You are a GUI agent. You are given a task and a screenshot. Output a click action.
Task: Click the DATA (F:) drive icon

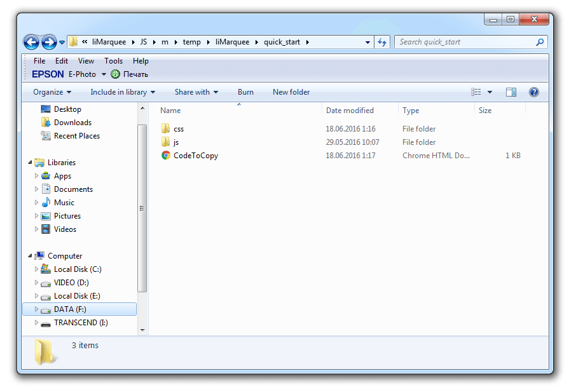point(46,311)
